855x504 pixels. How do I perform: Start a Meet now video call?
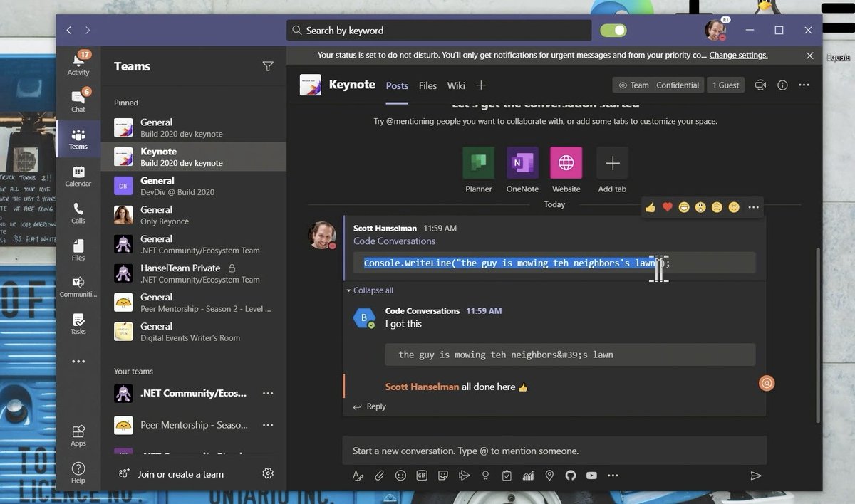point(760,85)
